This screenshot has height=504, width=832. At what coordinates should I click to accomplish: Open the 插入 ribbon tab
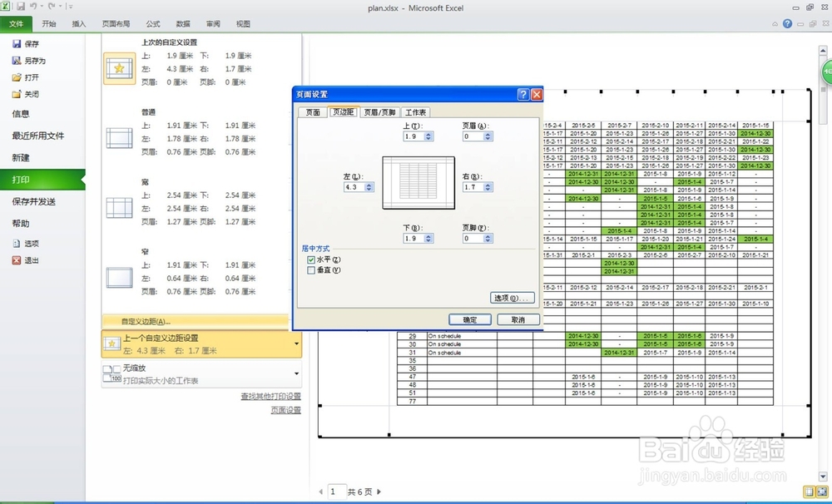click(78, 24)
